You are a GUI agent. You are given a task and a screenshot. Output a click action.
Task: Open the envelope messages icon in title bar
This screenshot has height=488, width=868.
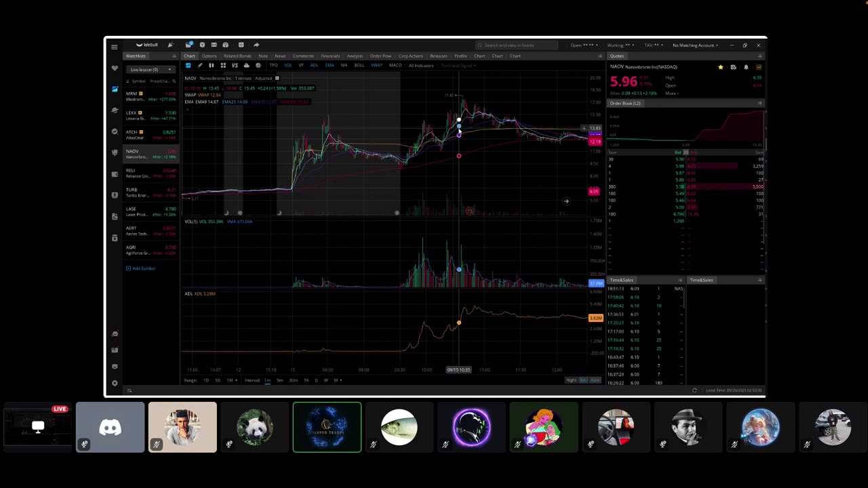coord(214,45)
